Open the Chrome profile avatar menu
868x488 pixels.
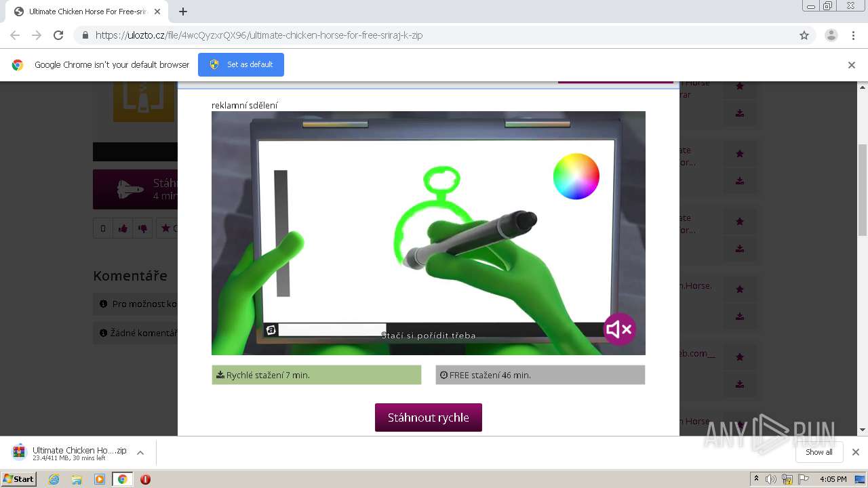pos(831,35)
